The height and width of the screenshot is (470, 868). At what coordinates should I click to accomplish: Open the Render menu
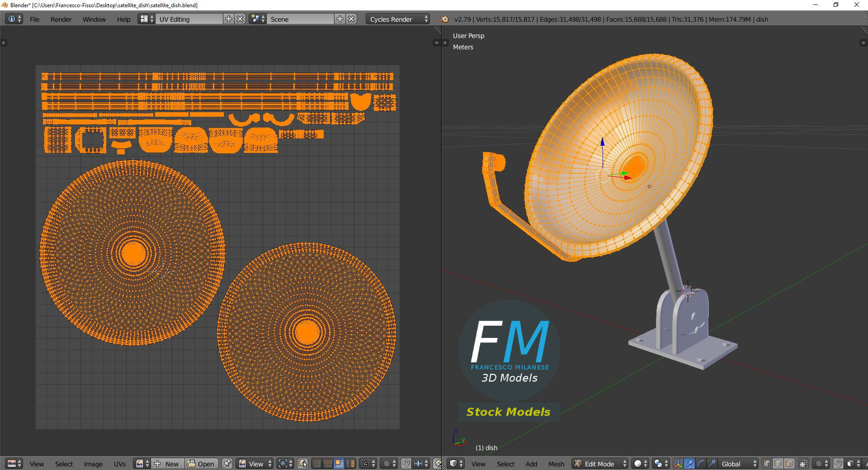pos(61,19)
